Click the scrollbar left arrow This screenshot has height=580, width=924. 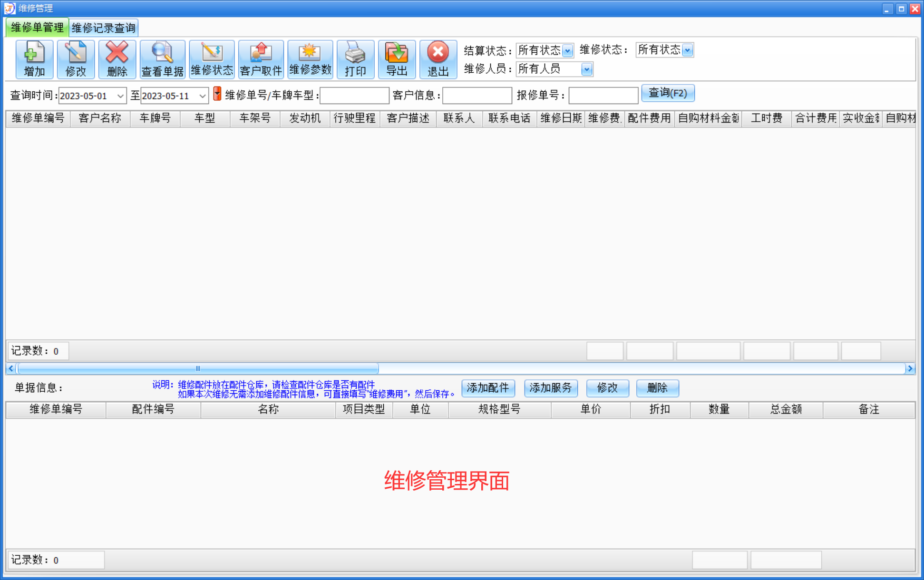[x=11, y=368]
